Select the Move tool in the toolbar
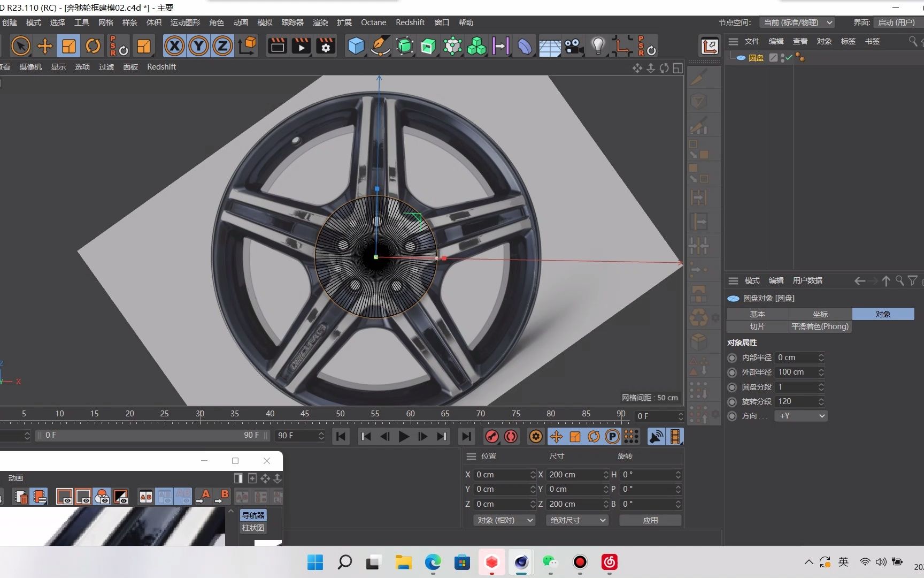The height and width of the screenshot is (578, 924). tap(45, 46)
